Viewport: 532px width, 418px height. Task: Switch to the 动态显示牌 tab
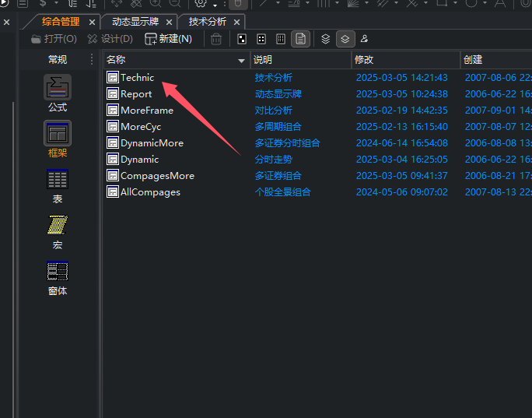click(x=135, y=22)
